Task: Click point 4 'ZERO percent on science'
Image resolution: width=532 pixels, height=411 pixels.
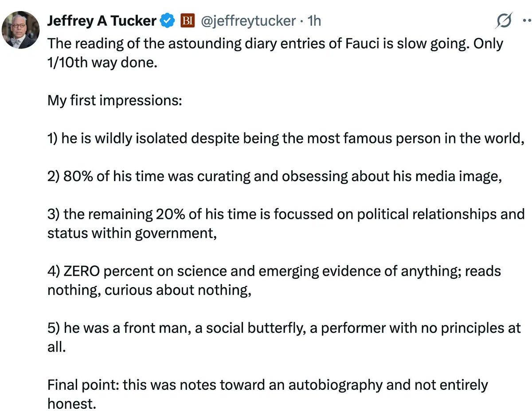Action: pyautogui.click(x=274, y=271)
